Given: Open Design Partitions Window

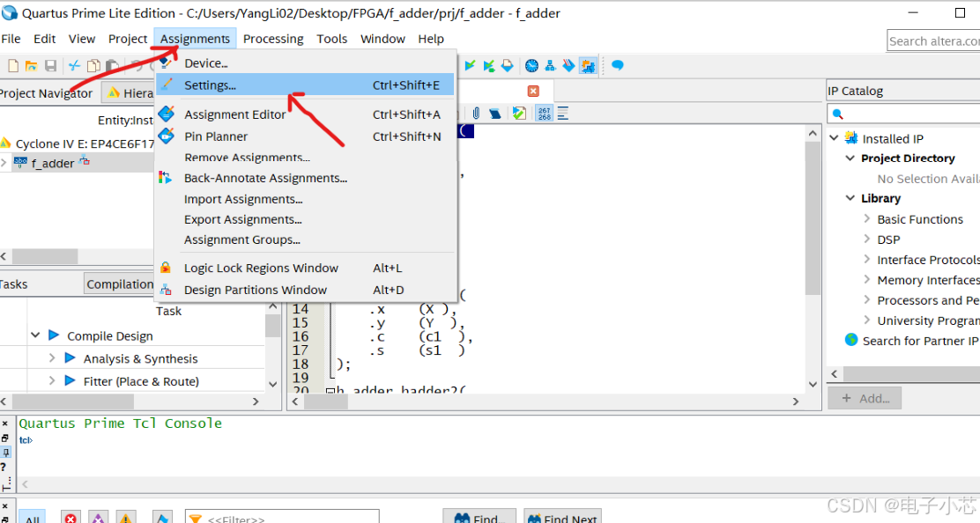Looking at the screenshot, I should pyautogui.click(x=306, y=290).
